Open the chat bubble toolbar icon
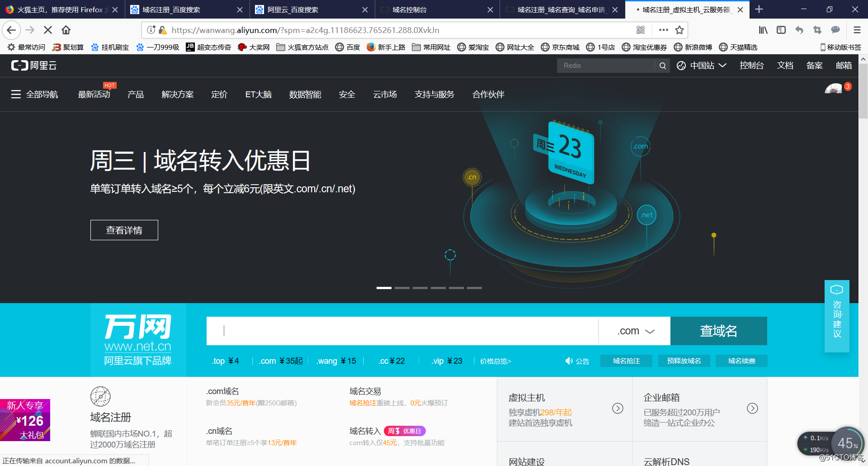 point(835,30)
